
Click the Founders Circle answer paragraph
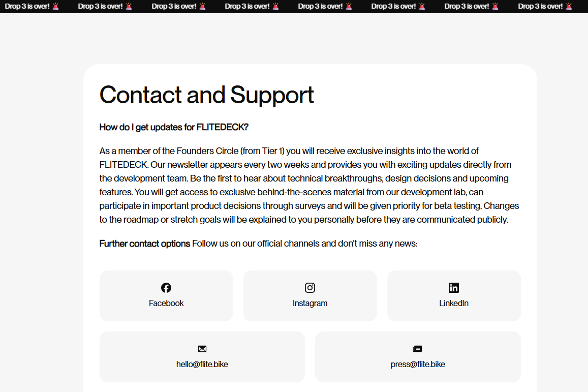[x=309, y=186]
